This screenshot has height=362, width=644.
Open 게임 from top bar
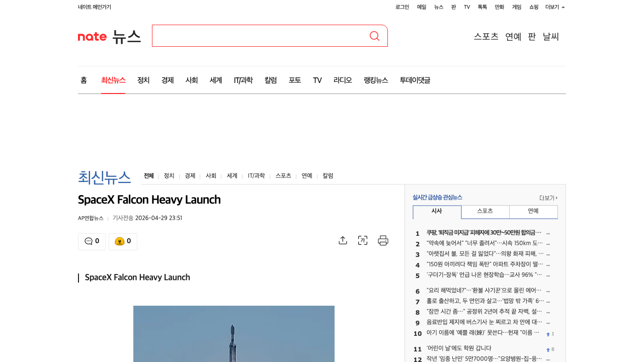(x=517, y=7)
